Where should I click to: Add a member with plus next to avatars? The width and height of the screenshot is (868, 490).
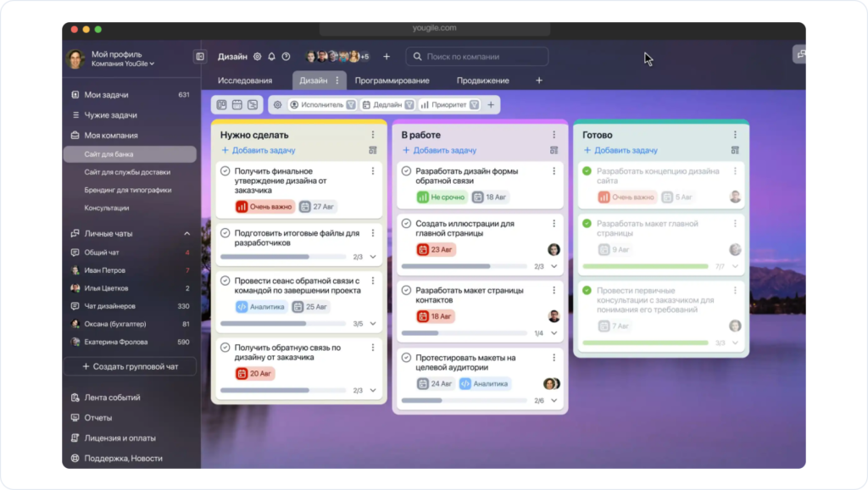click(387, 57)
